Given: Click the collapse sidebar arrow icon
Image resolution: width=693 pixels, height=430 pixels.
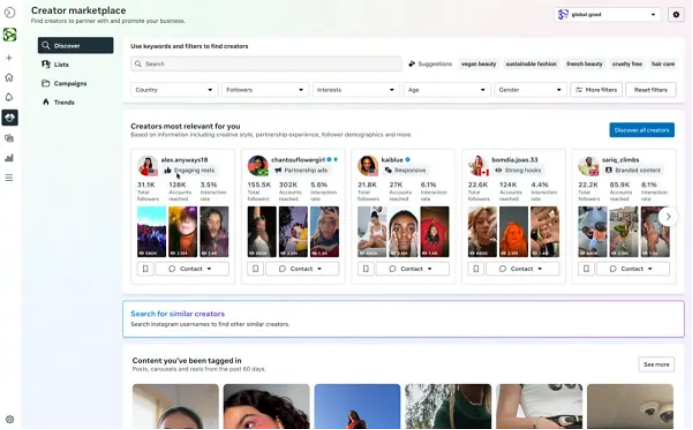Looking at the screenshot, I should tap(9, 14).
